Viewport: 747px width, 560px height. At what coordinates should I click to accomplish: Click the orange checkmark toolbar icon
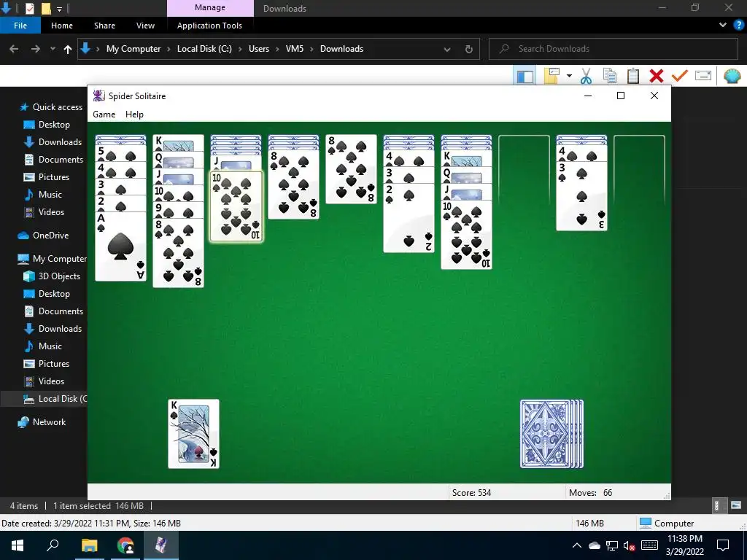point(679,76)
